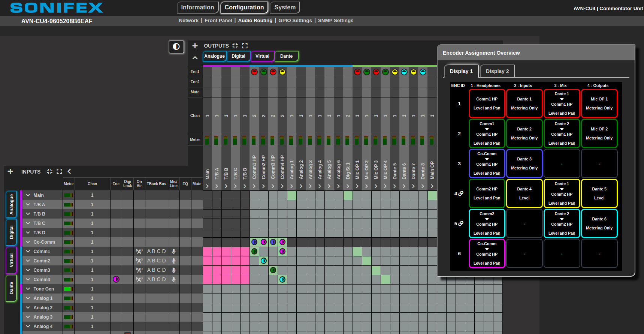This screenshot has width=644, height=334.
Task: Toggle the Comm1 On Air antenna icon
Action: [139, 252]
